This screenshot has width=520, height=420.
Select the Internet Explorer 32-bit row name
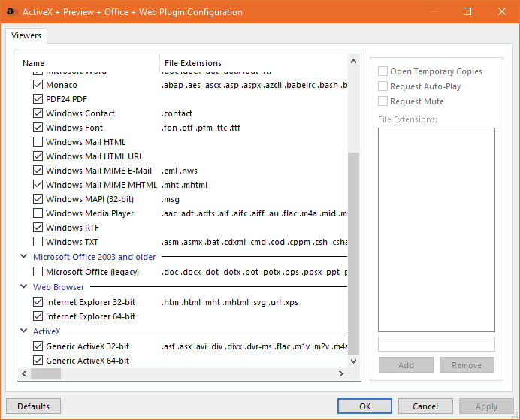[90, 302]
